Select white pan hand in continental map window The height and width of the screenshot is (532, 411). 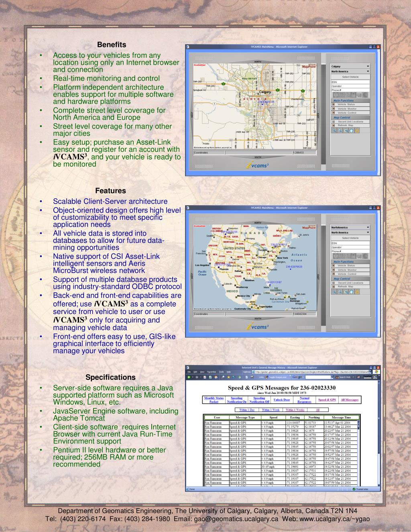coord(351,291)
